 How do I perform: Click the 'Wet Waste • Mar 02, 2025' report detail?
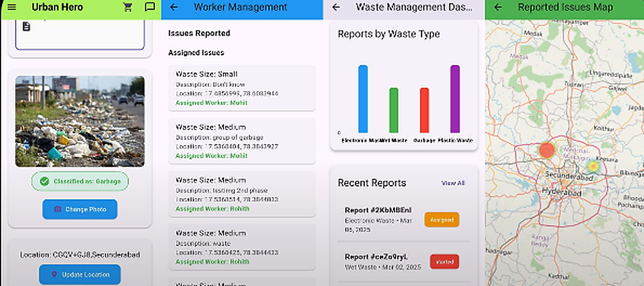click(x=383, y=267)
